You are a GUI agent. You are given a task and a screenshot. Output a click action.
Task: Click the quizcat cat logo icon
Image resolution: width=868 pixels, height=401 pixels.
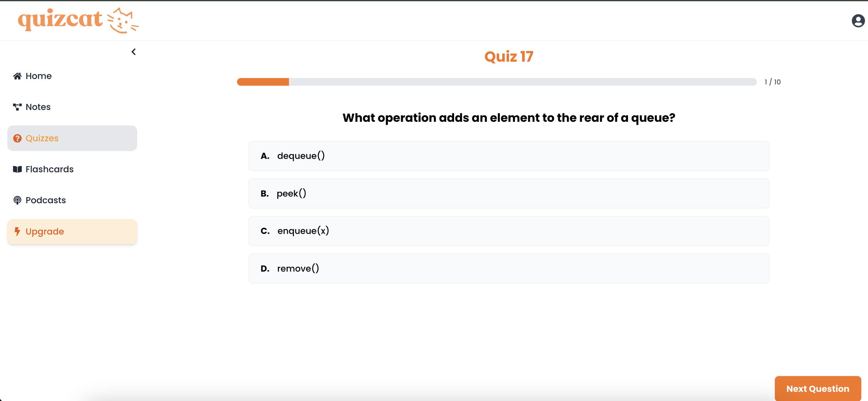(x=122, y=20)
